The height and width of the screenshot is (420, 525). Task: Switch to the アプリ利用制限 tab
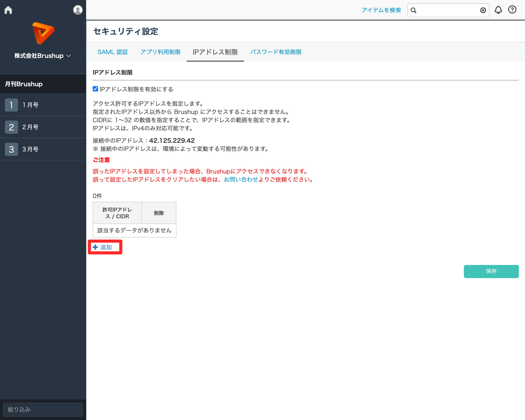(160, 52)
